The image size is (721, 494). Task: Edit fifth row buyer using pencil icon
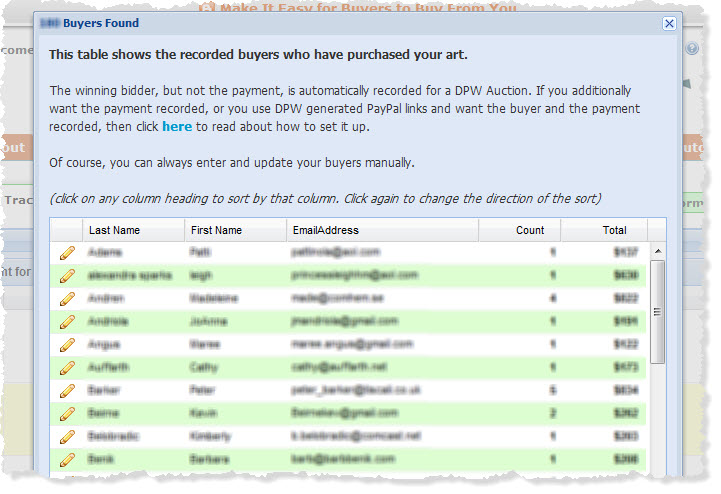point(67,345)
